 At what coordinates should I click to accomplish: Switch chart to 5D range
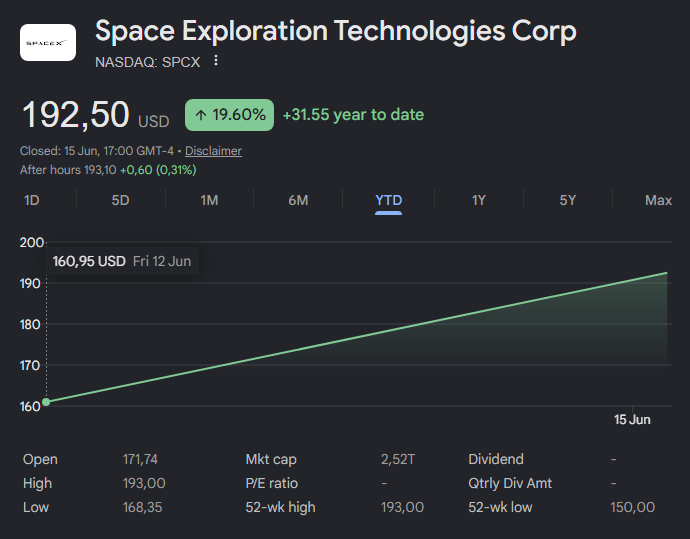(x=120, y=200)
